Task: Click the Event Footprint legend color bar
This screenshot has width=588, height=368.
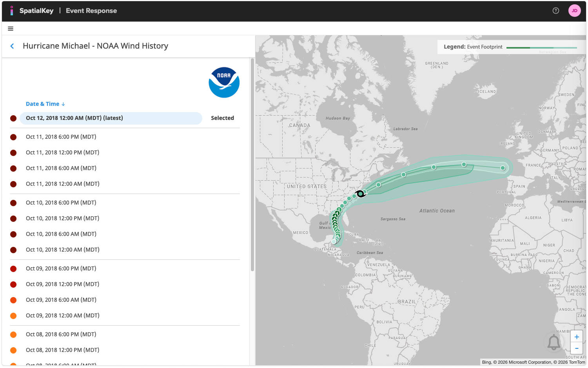Action: pos(541,47)
